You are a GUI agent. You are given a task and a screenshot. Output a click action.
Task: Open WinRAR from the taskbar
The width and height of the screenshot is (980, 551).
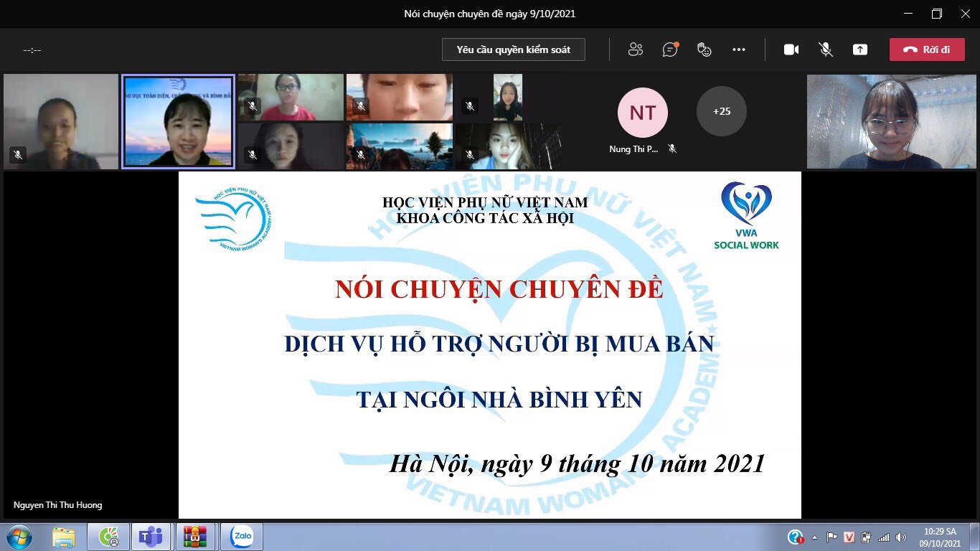click(194, 537)
